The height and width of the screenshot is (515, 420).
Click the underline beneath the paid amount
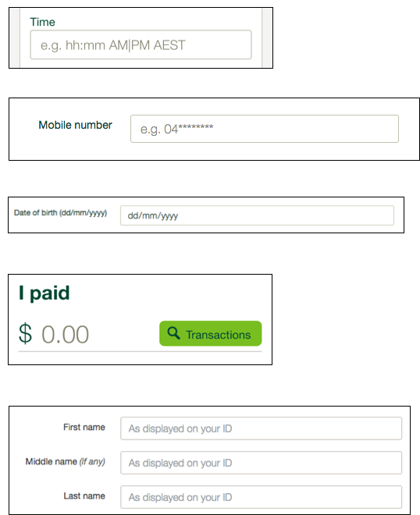(x=140, y=351)
